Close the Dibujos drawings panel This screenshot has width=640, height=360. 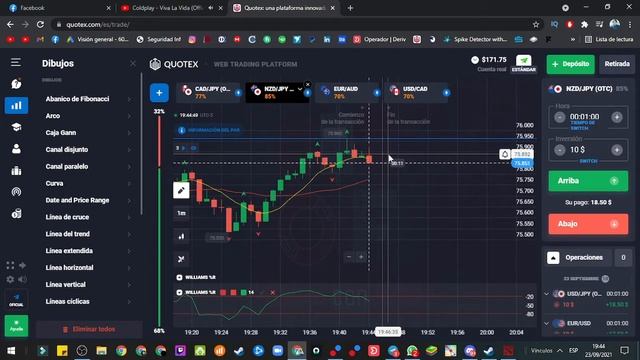(133, 64)
